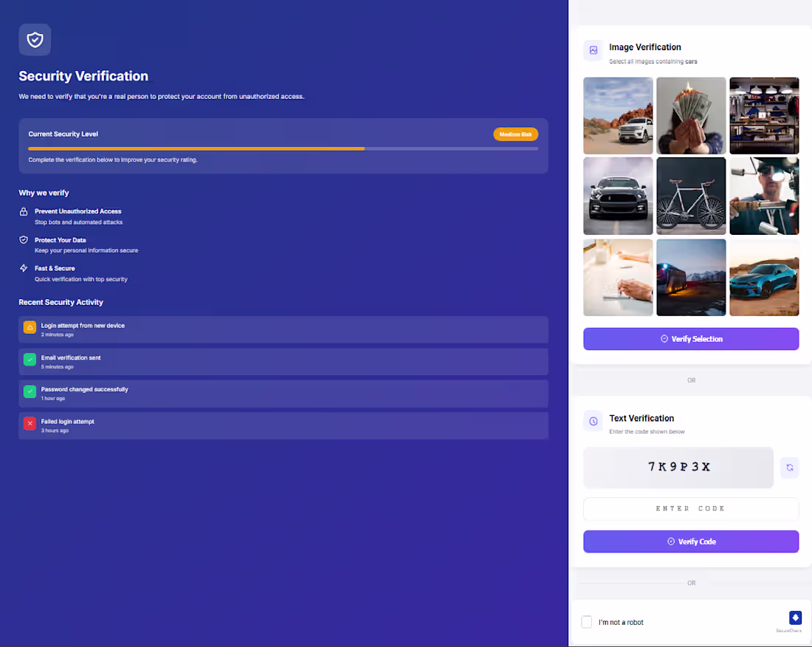The width and height of the screenshot is (812, 647).
Task: Click the green check icon for Password changed
Action: click(x=30, y=391)
